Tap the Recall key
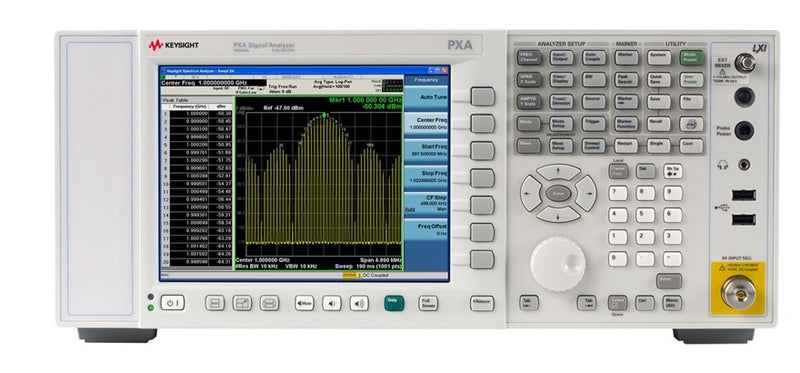 659,123
